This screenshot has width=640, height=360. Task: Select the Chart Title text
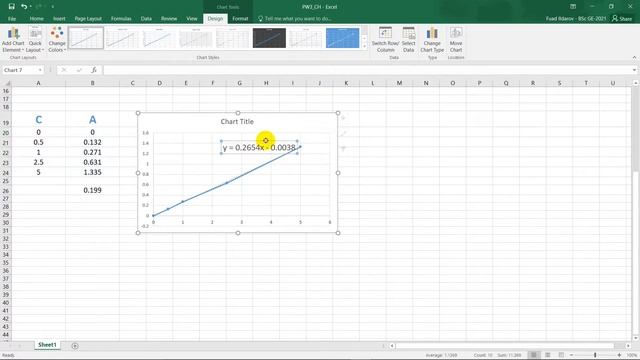point(237,122)
